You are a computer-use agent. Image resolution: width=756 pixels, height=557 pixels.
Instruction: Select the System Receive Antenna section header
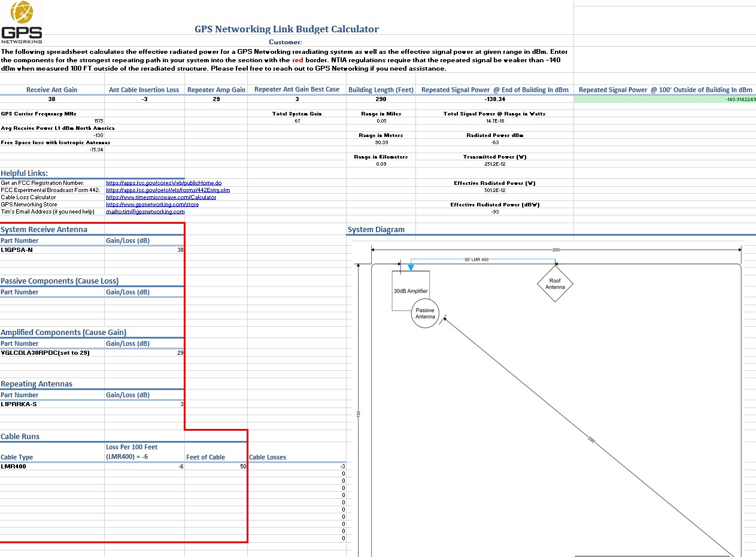click(x=44, y=230)
